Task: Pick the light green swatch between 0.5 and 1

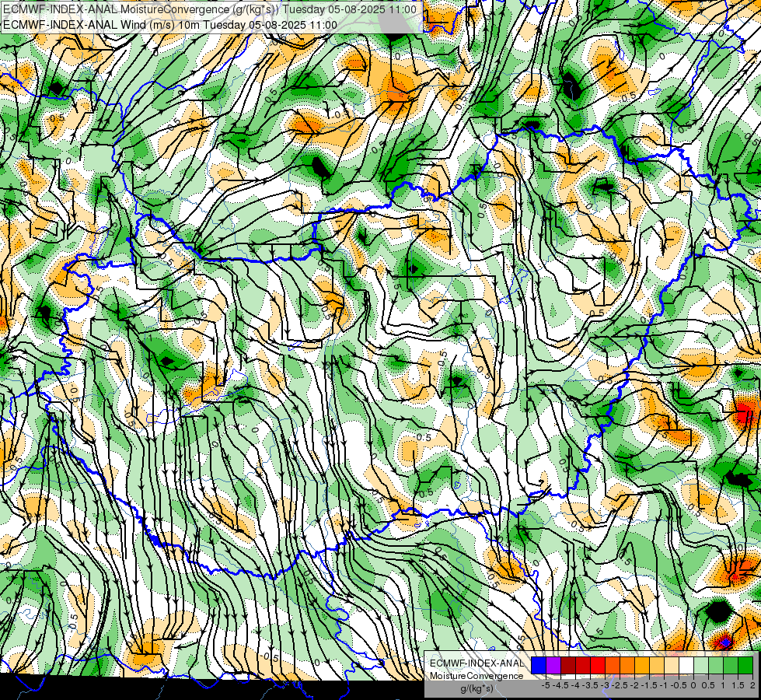Action: point(716,666)
